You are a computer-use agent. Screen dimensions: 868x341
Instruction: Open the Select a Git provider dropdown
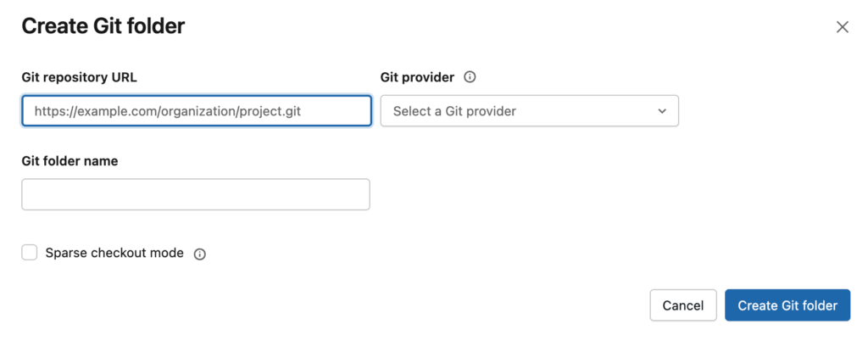(x=529, y=111)
